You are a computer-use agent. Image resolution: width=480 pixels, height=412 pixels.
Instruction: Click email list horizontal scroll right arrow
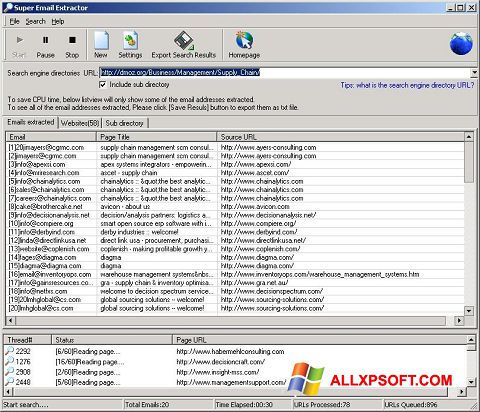(x=460, y=320)
